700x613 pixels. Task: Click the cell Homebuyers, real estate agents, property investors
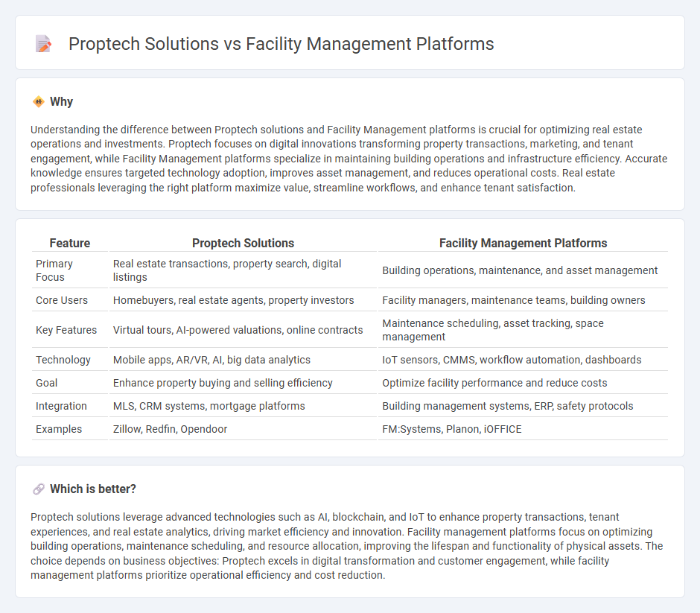tap(243, 300)
